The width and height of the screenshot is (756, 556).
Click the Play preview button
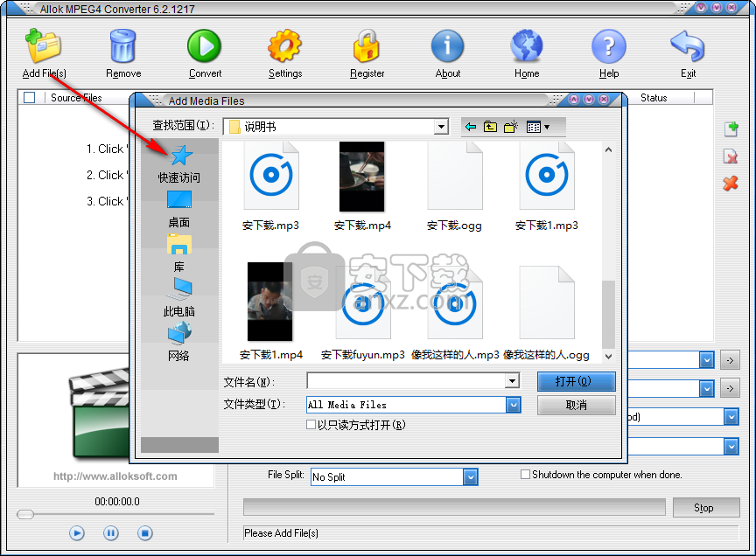pyautogui.click(x=77, y=533)
